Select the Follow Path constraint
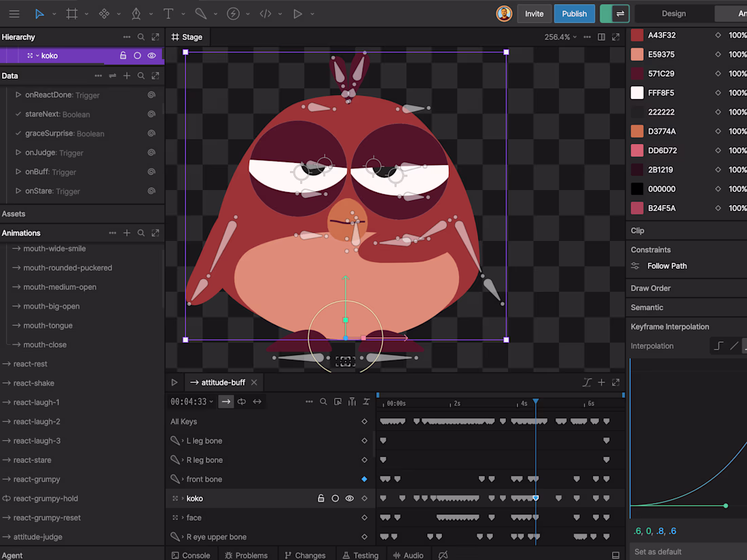This screenshot has width=747, height=560. pos(666,266)
